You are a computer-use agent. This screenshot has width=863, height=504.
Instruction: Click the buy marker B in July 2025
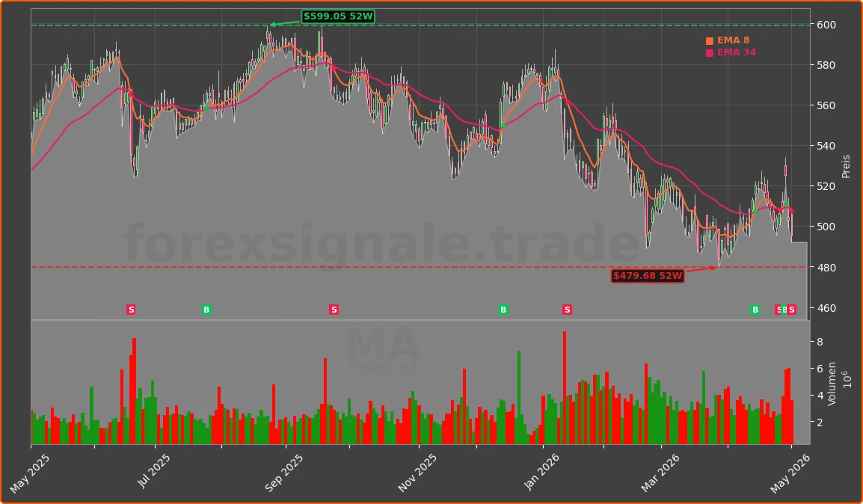tap(206, 310)
